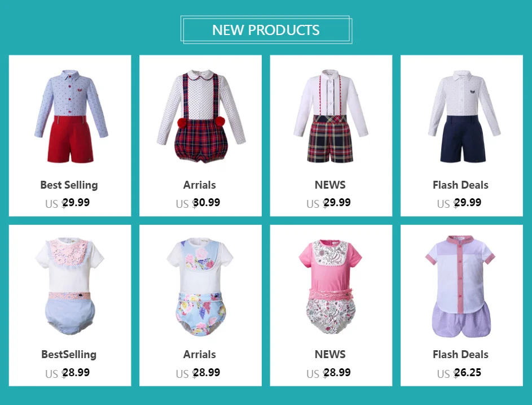Image resolution: width=532 pixels, height=405 pixels.
Task: Select the US $29.99 price under top Flash Deals
Action: pyautogui.click(x=459, y=203)
